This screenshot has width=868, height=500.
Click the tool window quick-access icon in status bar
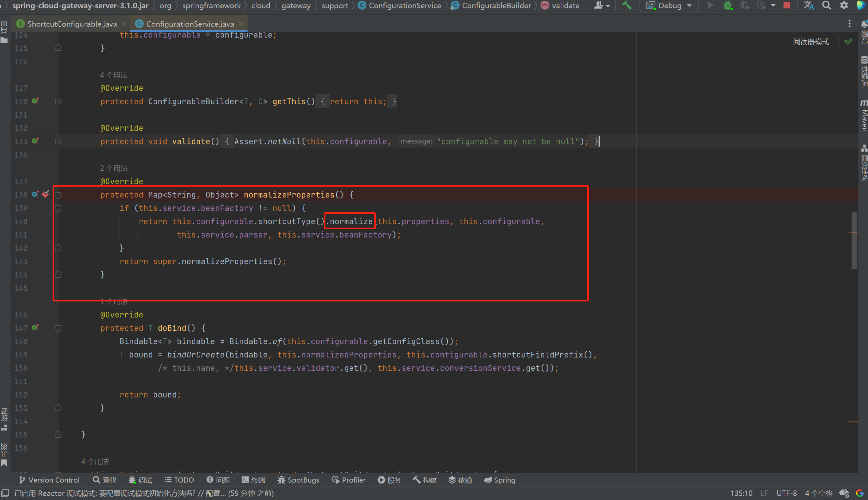pos(5,493)
